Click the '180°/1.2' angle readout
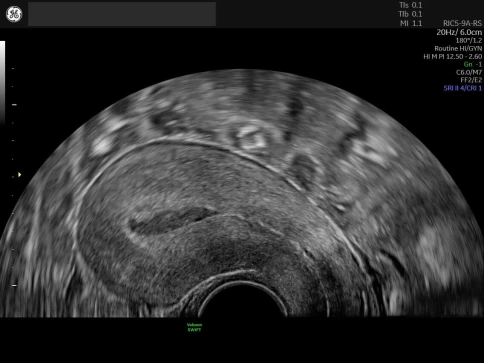Image resolution: width=484 pixels, height=363 pixels. coord(469,40)
